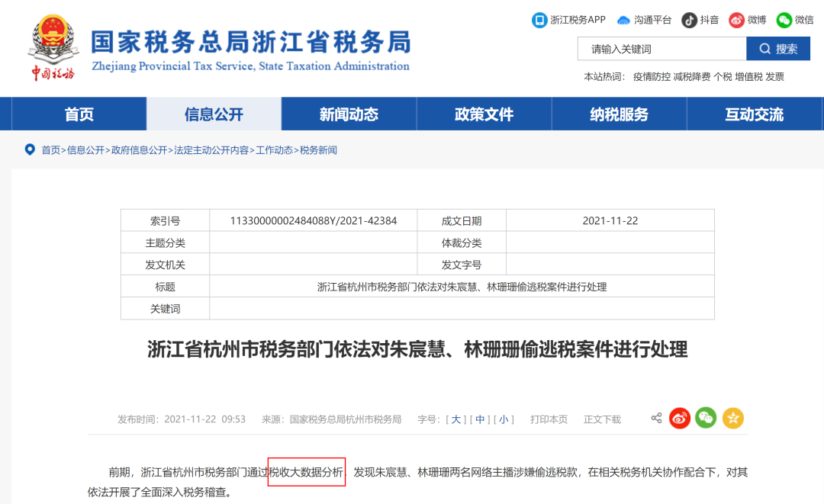
Task: Click the national emblem tax bureau logo
Action: [52, 42]
